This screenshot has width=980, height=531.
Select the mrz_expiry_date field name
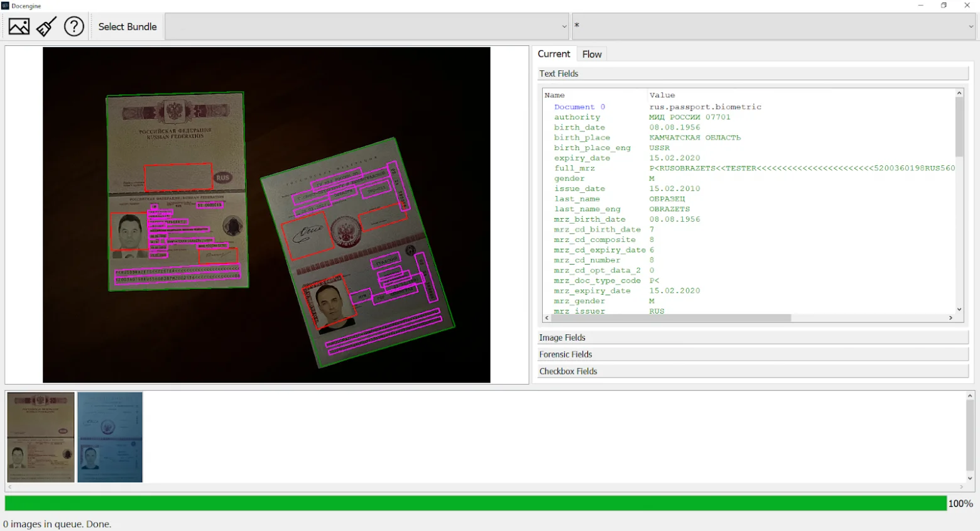[592, 291]
